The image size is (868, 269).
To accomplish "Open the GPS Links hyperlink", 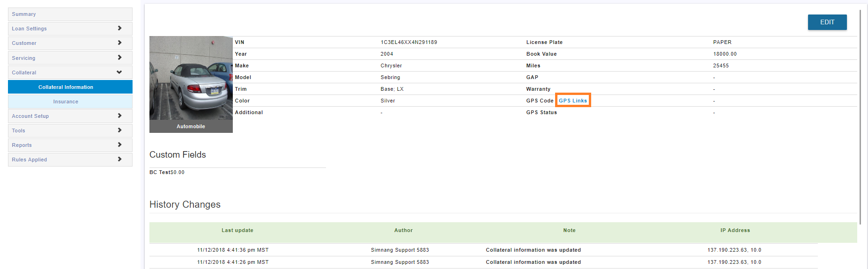I will (x=572, y=101).
